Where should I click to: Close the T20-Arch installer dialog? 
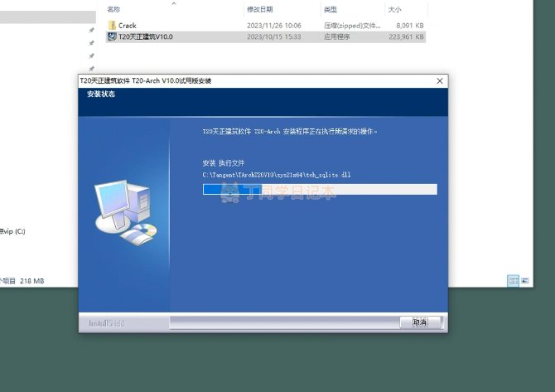pos(440,81)
